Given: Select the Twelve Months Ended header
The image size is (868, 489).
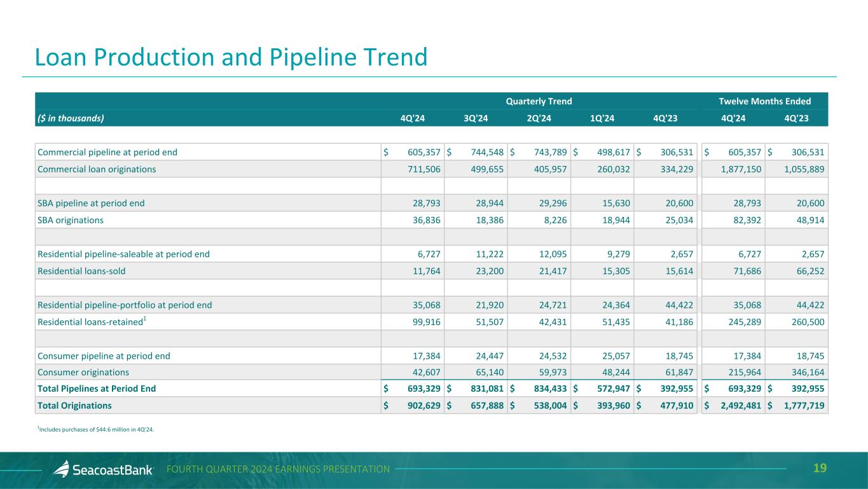Looking at the screenshot, I should pos(764,101).
